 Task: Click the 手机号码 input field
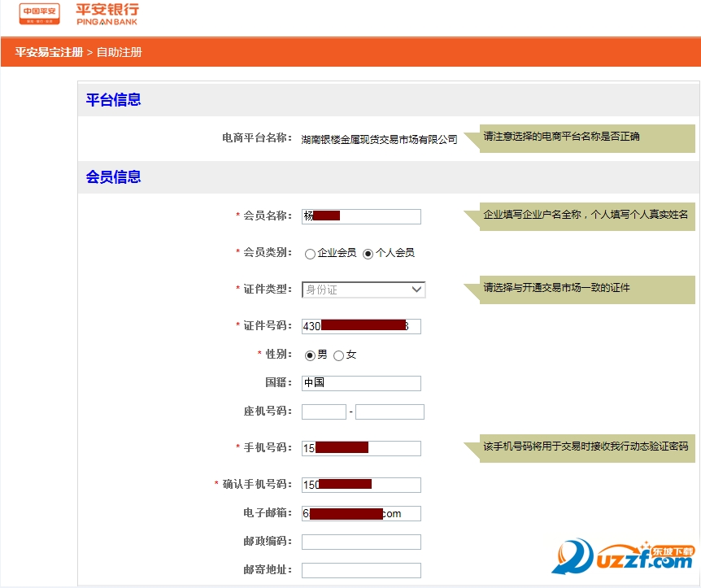pyautogui.click(x=361, y=448)
